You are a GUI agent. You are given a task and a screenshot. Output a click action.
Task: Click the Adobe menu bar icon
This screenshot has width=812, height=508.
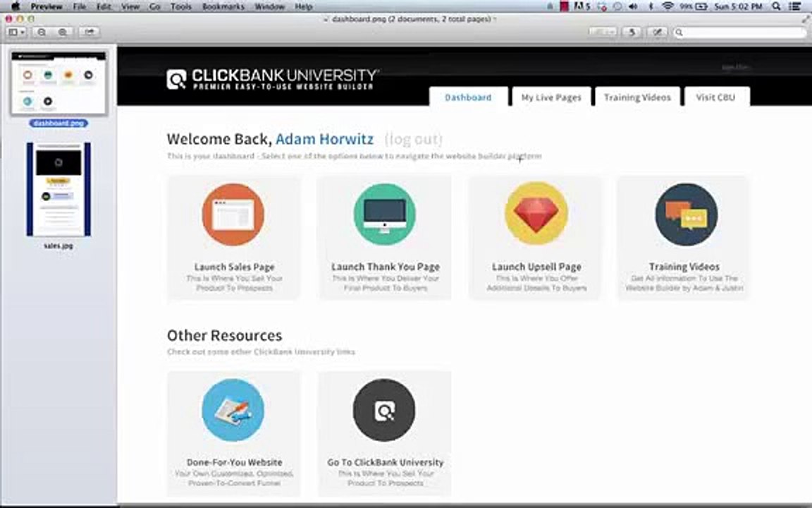[582, 6]
